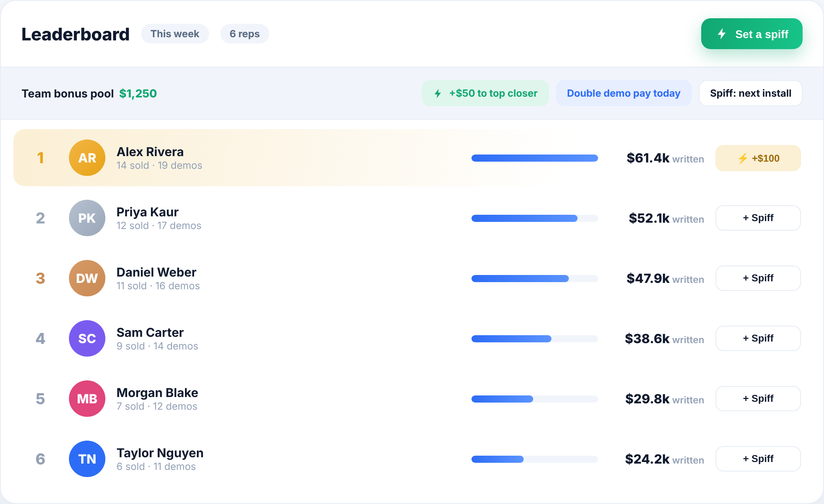Click the Priya Kaur name
The width and height of the screenshot is (824, 504).
147,212
